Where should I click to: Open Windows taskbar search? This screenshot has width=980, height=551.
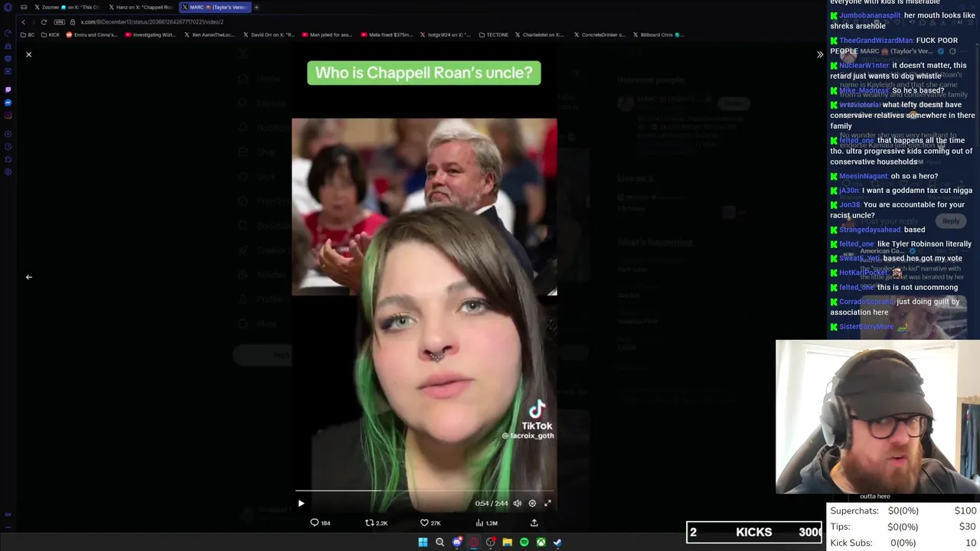pos(439,543)
